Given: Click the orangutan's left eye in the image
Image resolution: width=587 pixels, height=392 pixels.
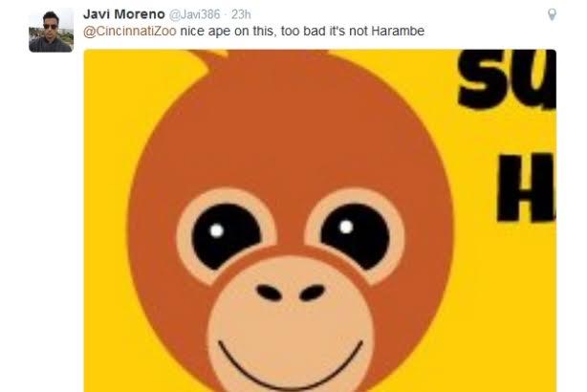Looking at the screenshot, I should coord(227,236).
